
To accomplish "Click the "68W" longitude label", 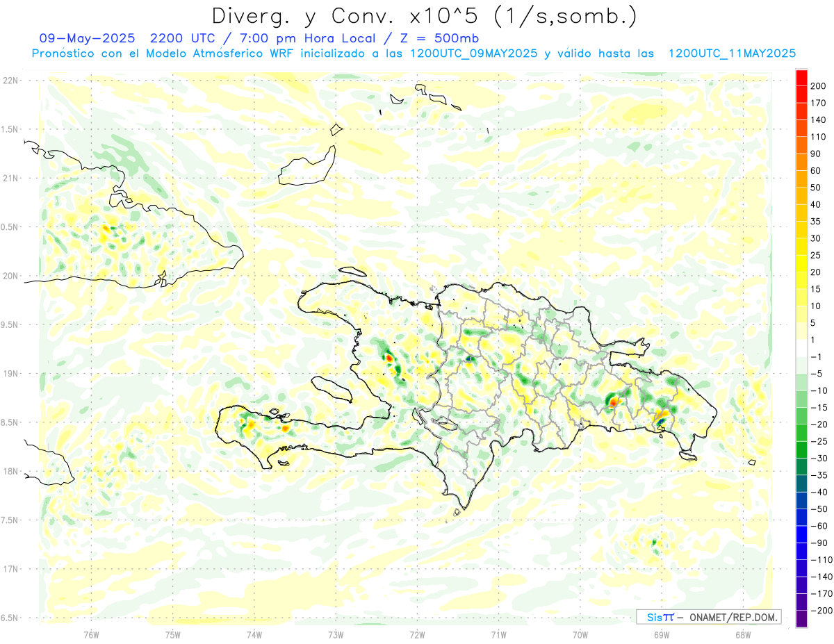I will pos(743,635).
